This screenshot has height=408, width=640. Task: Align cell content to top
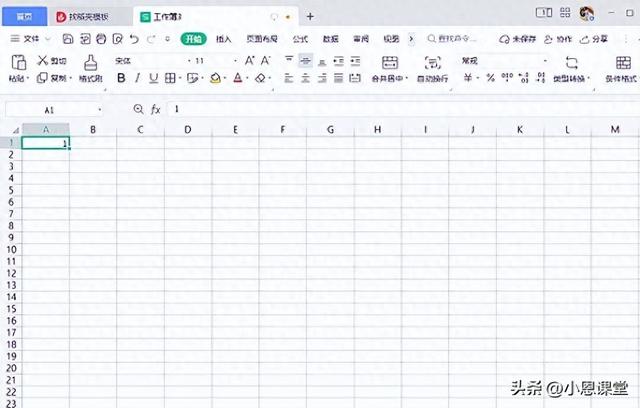click(x=289, y=60)
